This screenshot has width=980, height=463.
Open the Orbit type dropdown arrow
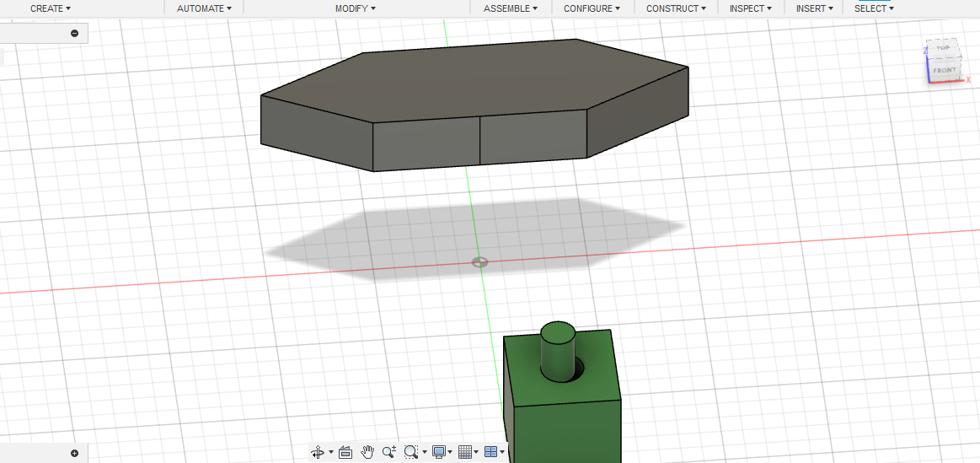click(x=330, y=452)
